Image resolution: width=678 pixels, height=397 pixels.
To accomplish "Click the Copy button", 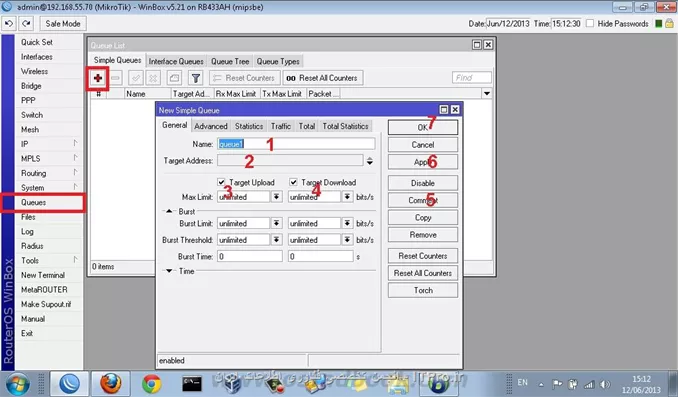I will pyautogui.click(x=422, y=218).
